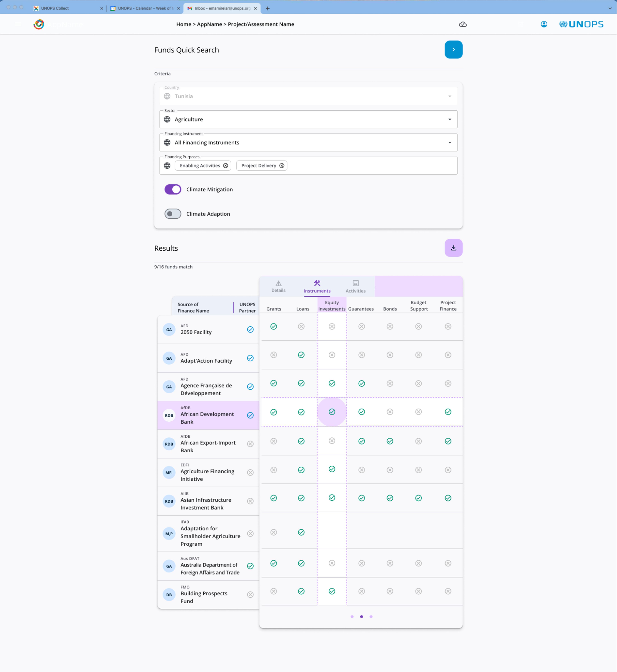The width and height of the screenshot is (617, 672).
Task: Click UNOPS Partner cross for Building Prospects Fund
Action: coord(250,595)
